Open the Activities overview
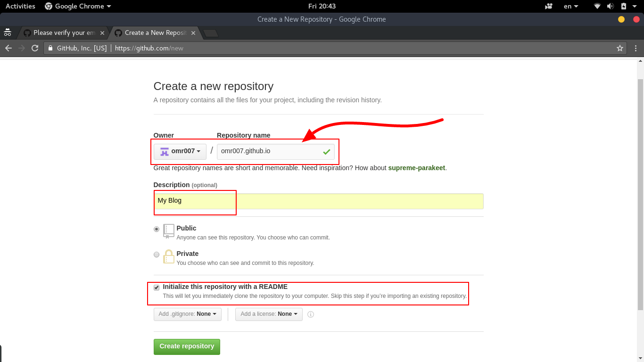The width and height of the screenshot is (644, 362). [x=20, y=6]
